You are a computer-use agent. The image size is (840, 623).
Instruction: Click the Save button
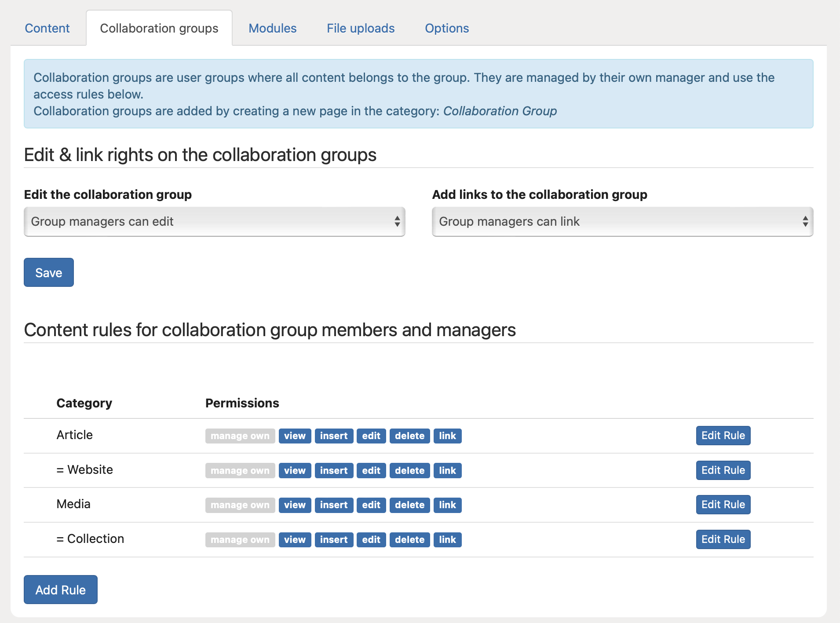(48, 272)
